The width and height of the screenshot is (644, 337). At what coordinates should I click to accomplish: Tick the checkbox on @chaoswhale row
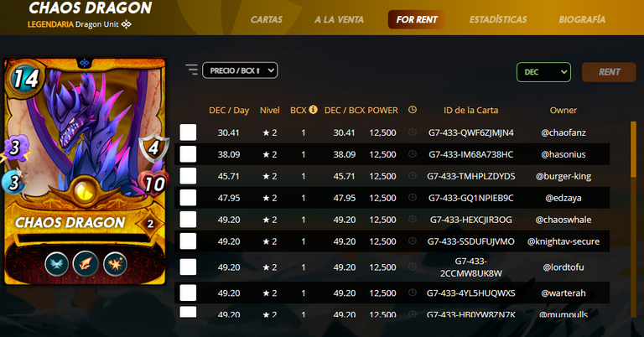point(188,220)
